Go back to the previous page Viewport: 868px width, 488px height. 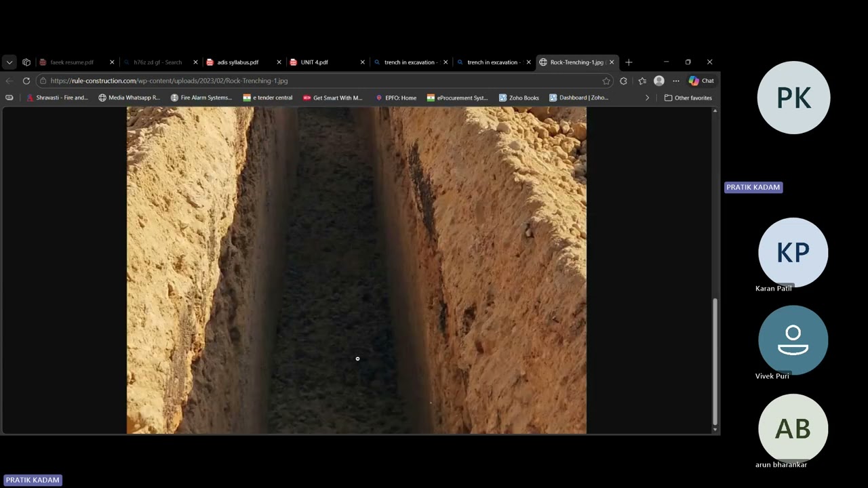(x=9, y=81)
